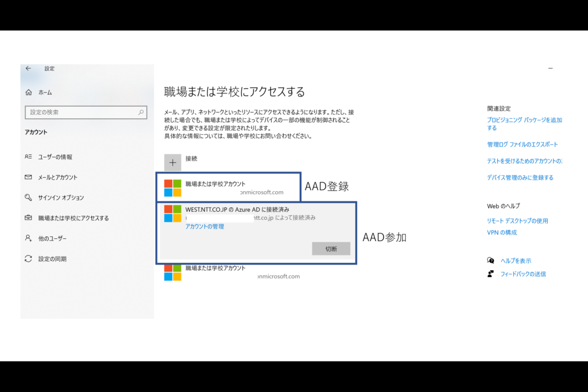The height and width of the screenshot is (392, 588).
Task: Click Microsoft logo of WEST.NTT.CO.JP entry
Action: [x=172, y=214]
